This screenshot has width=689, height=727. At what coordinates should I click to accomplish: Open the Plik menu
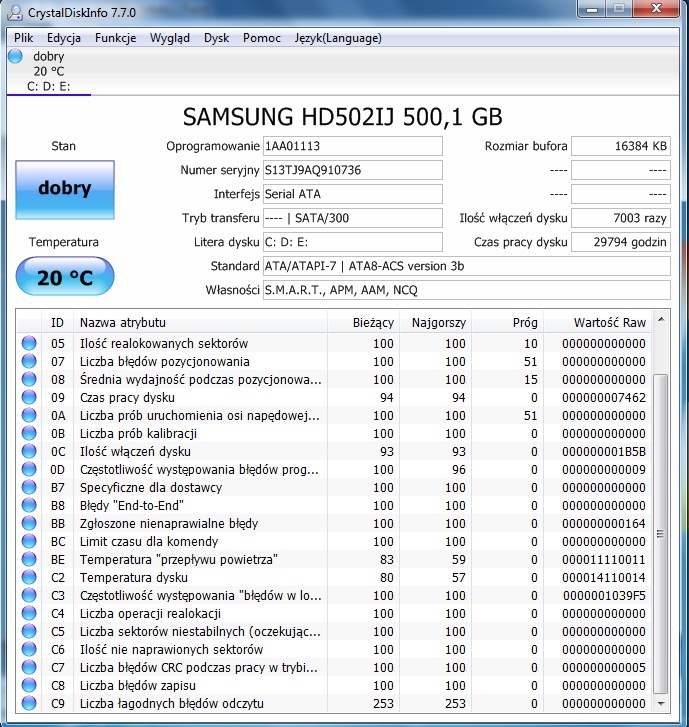tap(23, 38)
